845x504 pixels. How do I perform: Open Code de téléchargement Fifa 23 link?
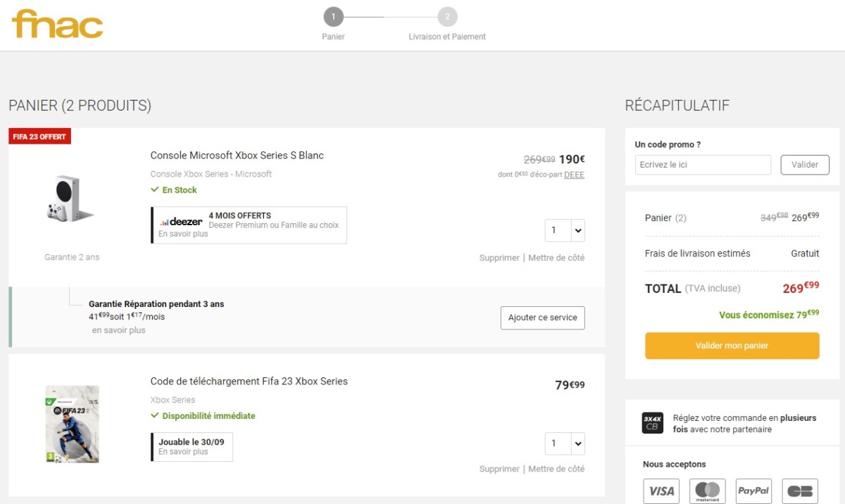pyautogui.click(x=249, y=382)
